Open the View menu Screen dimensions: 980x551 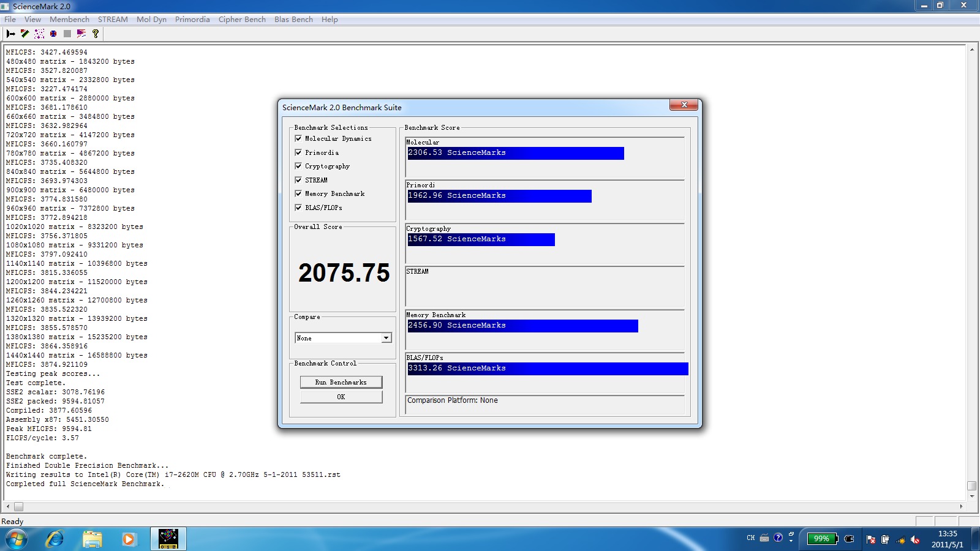[x=32, y=19]
